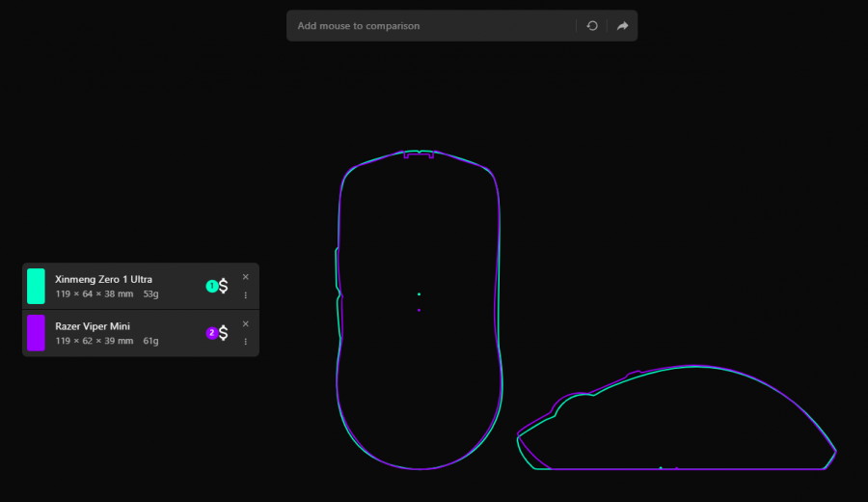
Task: Click the dollar sign for Xinmeng Zero 1 Ultra
Action: [223, 286]
